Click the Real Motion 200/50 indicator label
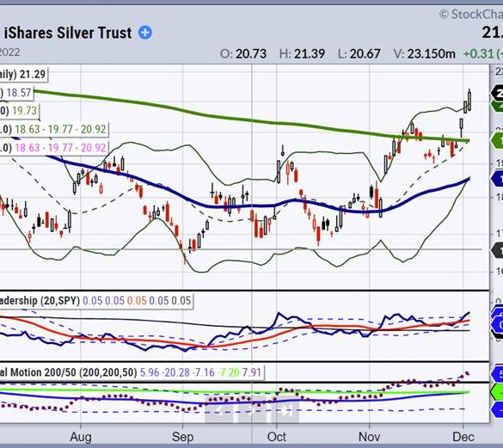The width and height of the screenshot is (503, 448). [68, 372]
